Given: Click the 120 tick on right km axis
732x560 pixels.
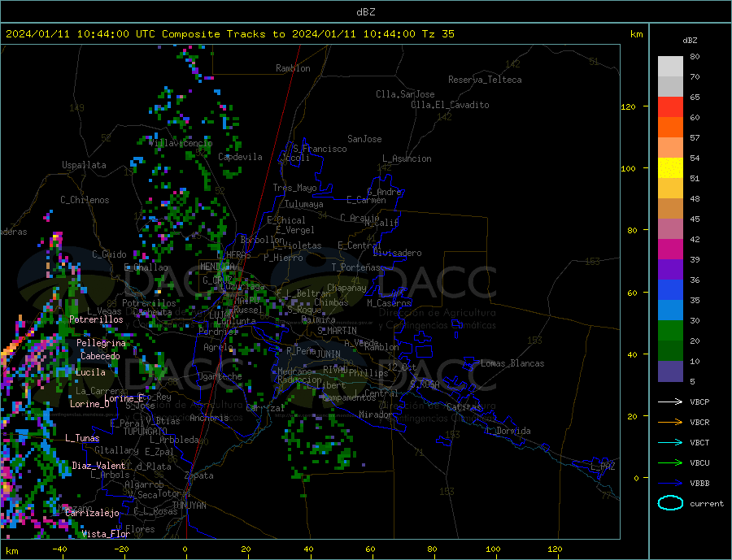Looking at the screenshot, I should click(x=629, y=106).
